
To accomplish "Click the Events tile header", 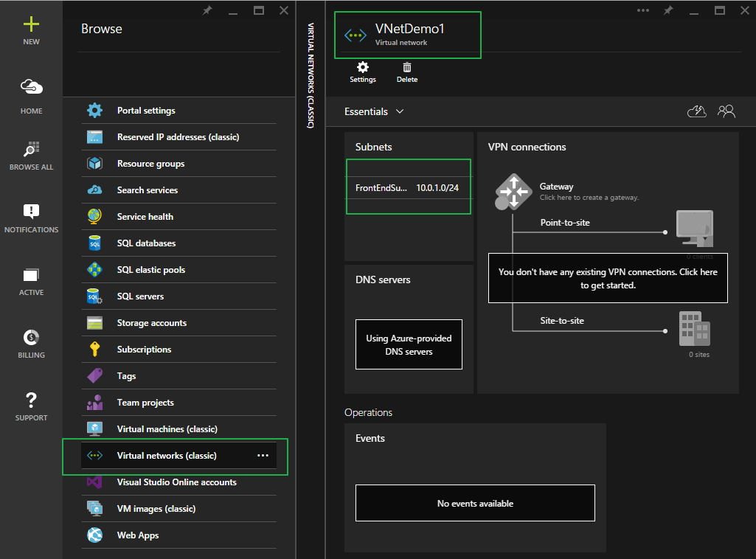I will (370, 438).
